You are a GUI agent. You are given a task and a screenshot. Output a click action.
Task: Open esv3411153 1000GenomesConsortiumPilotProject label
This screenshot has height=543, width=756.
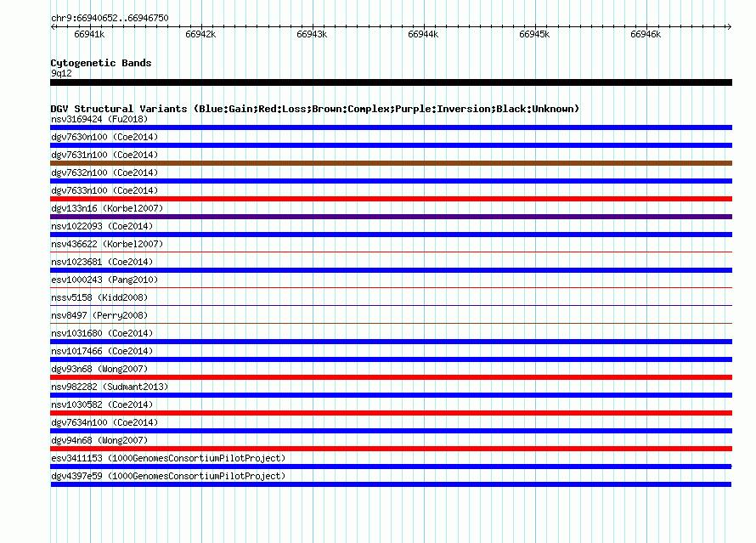[x=168, y=458]
